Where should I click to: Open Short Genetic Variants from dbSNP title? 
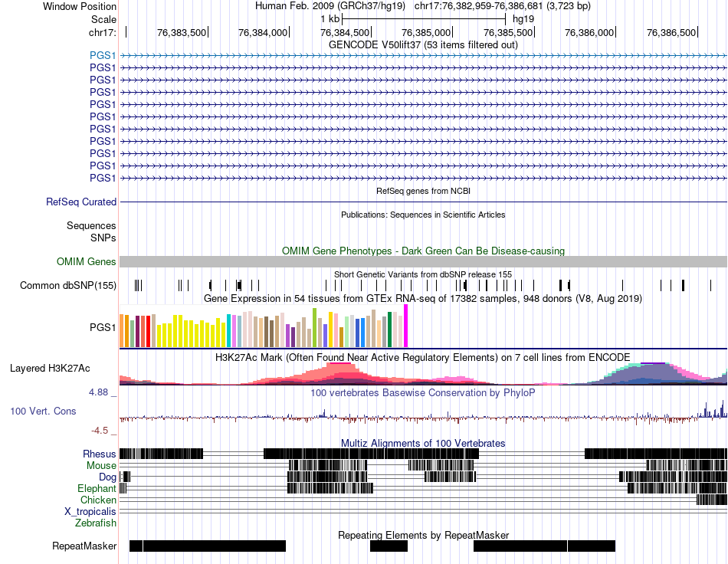[x=423, y=274]
